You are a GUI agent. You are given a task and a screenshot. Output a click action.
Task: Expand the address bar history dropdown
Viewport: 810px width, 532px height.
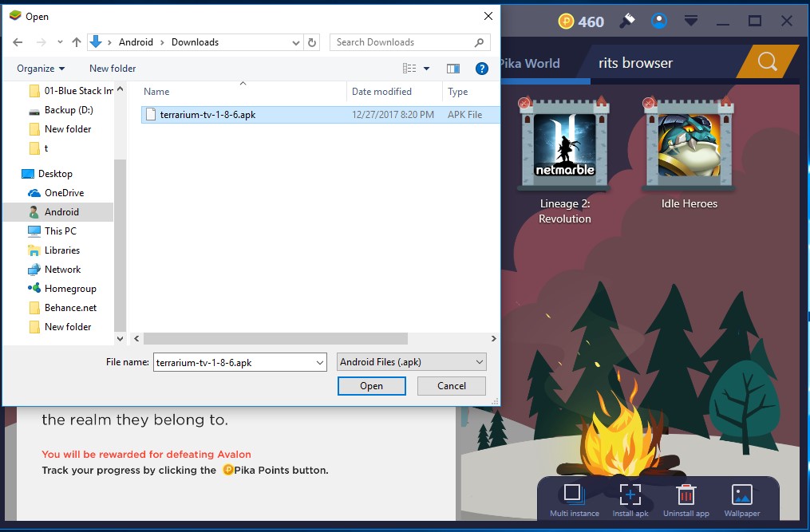(296, 42)
